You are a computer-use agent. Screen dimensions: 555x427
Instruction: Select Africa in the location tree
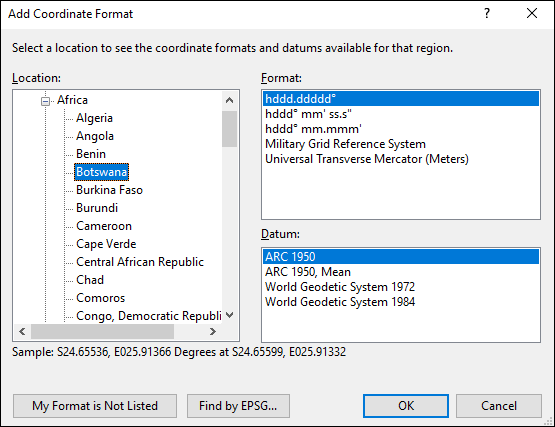tap(72, 100)
